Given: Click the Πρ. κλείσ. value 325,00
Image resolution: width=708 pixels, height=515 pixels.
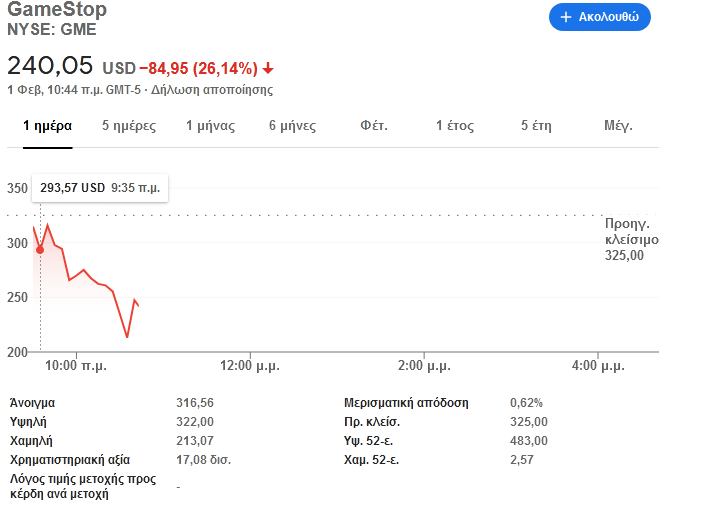Looking at the screenshot, I should coord(529,422).
